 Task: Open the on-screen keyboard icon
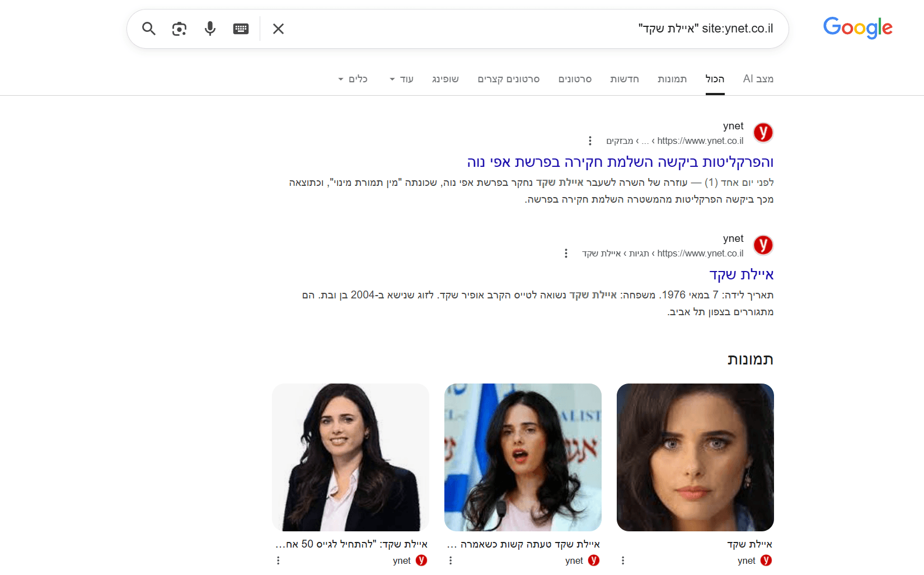(x=241, y=29)
